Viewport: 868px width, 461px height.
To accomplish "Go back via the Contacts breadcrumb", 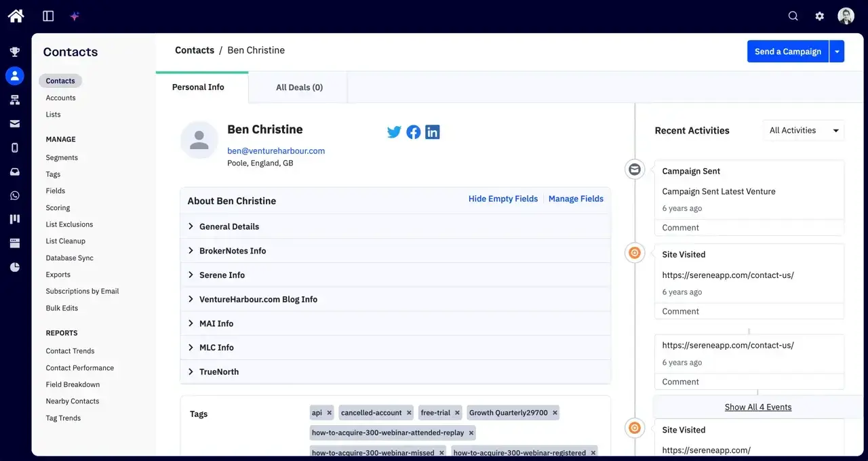I will (x=195, y=50).
